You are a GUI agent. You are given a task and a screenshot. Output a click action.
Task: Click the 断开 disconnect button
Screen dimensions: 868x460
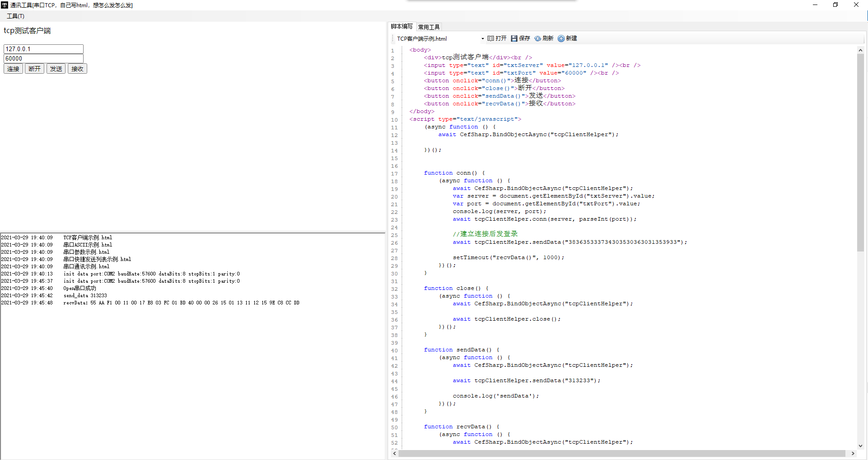point(34,69)
